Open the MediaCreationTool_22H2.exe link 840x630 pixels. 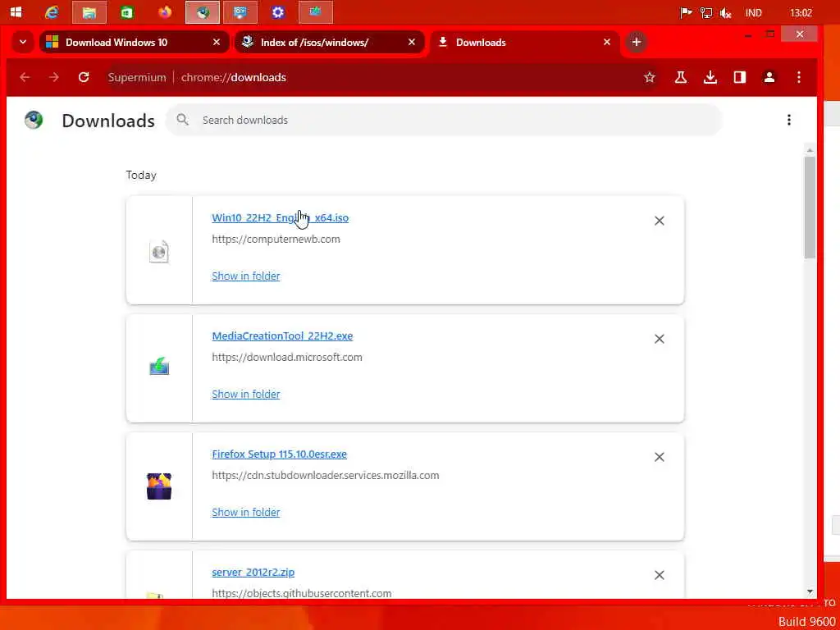282,336
